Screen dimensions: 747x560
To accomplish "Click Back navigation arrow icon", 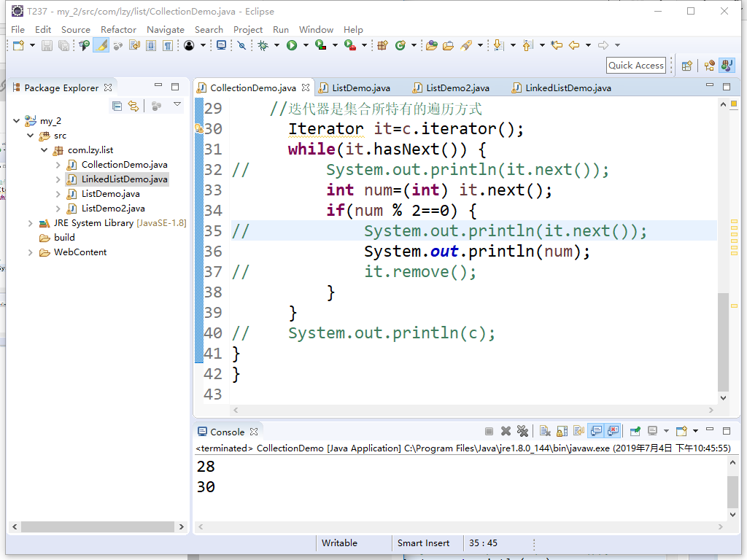I will click(x=574, y=45).
